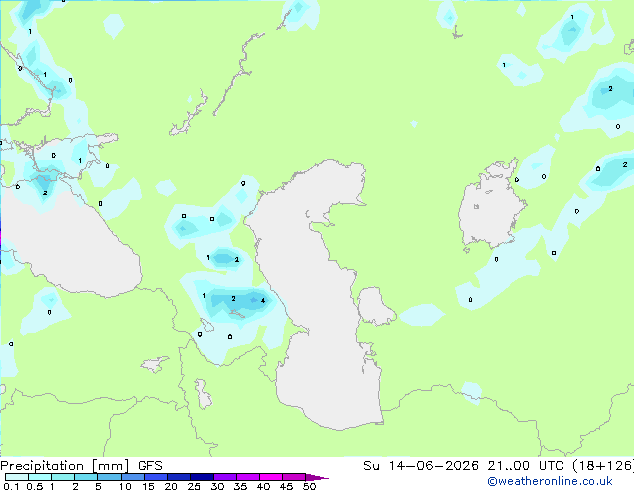634x490 pixels.
Task: Click the legend label 0.5
Action: (35, 486)
